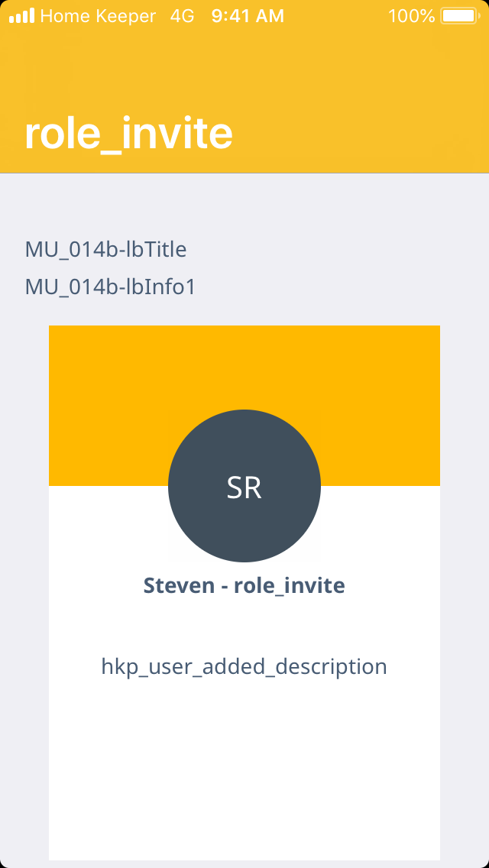Tap the 4G network indicator
Image resolution: width=489 pixels, height=868 pixels.
tap(182, 15)
